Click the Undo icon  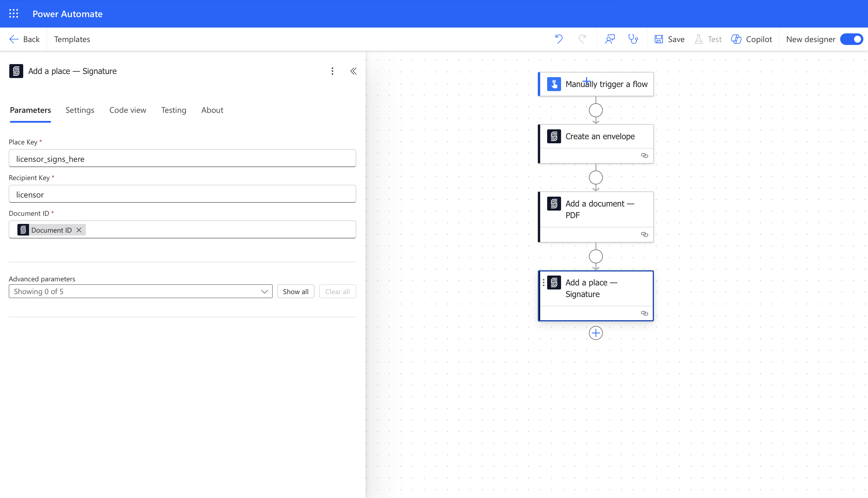(559, 39)
